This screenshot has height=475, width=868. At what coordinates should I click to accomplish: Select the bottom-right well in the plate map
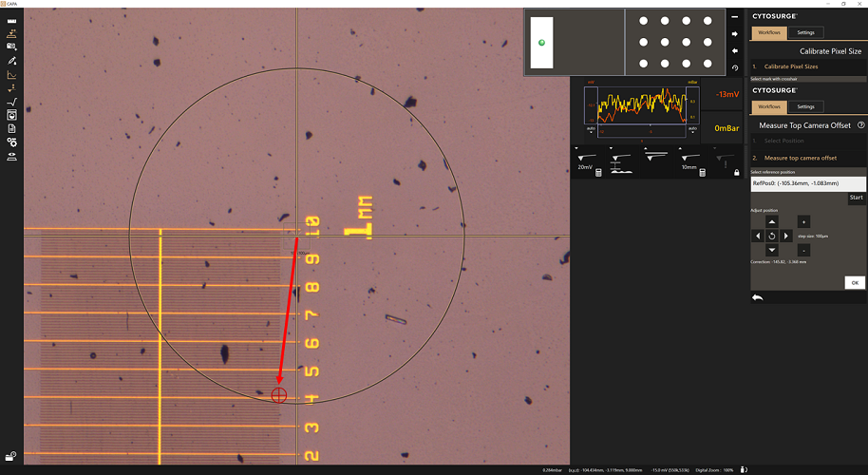coord(708,64)
